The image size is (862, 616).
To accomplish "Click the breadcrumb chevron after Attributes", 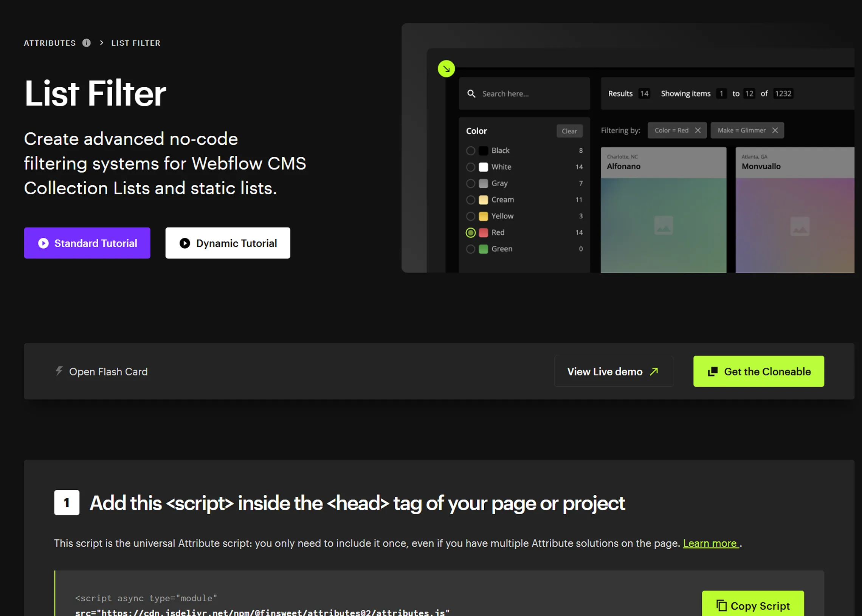I will (x=101, y=43).
